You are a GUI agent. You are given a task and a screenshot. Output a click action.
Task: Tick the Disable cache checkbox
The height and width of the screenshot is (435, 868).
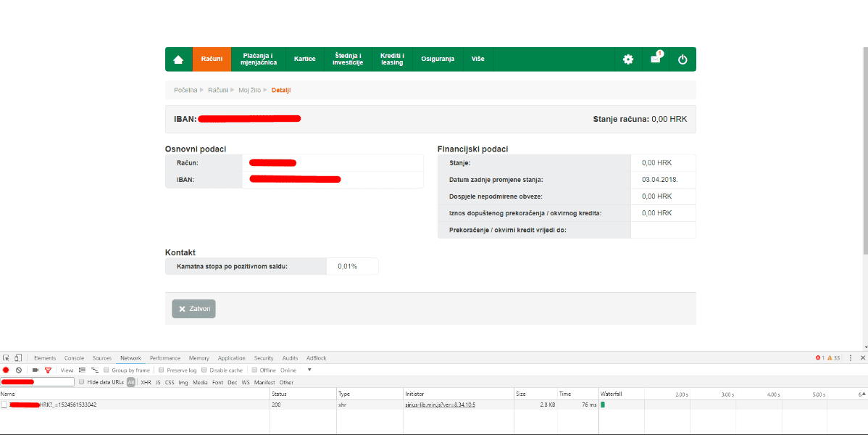[204, 370]
